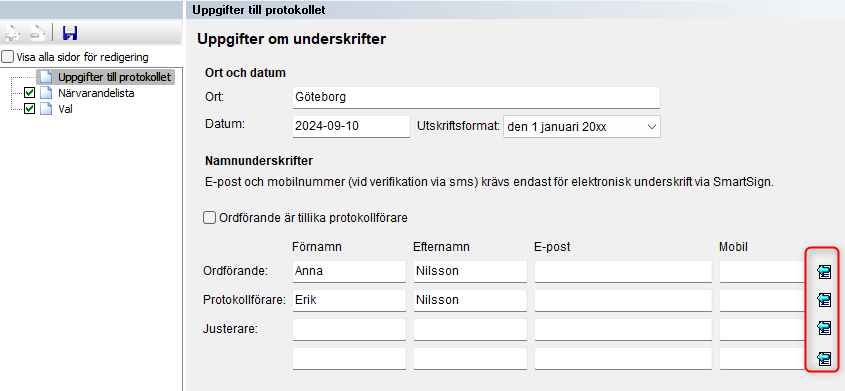Click the Protokollförare Efternamn field with Nilsson

pyautogui.click(x=470, y=301)
